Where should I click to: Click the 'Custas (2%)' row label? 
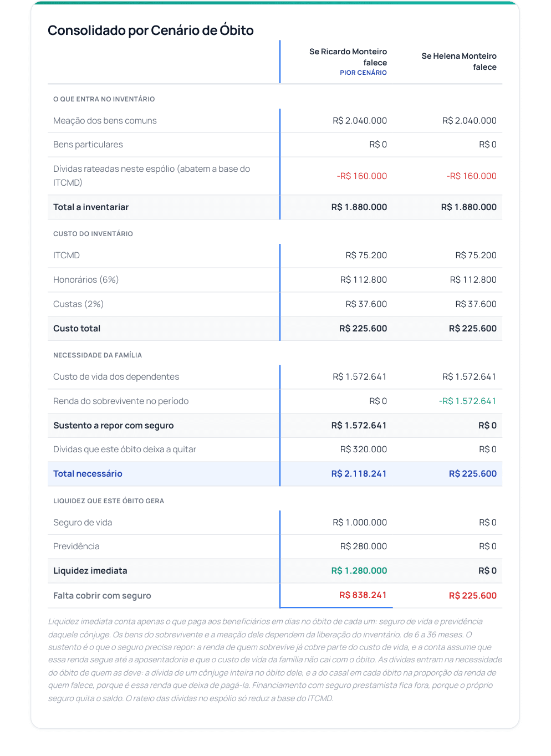point(78,304)
